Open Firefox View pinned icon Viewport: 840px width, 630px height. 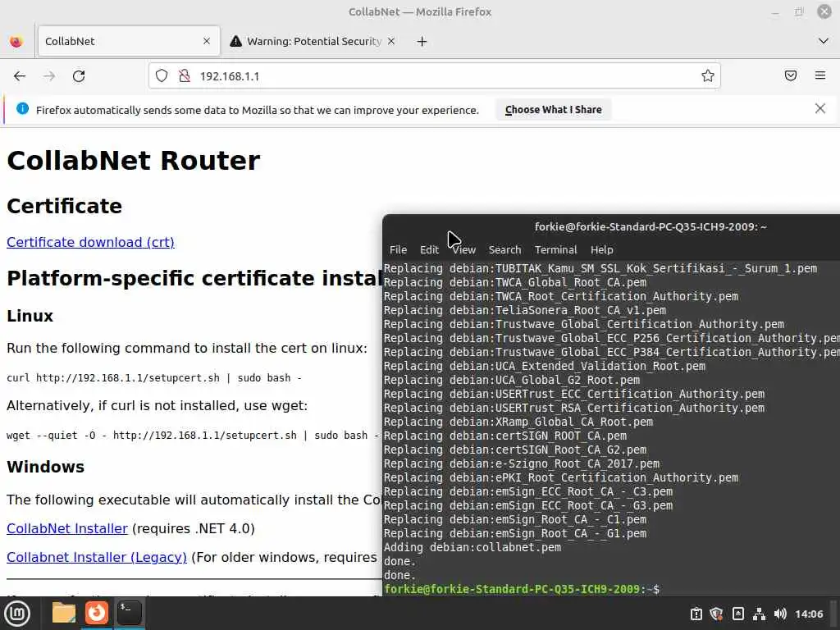click(x=16, y=41)
